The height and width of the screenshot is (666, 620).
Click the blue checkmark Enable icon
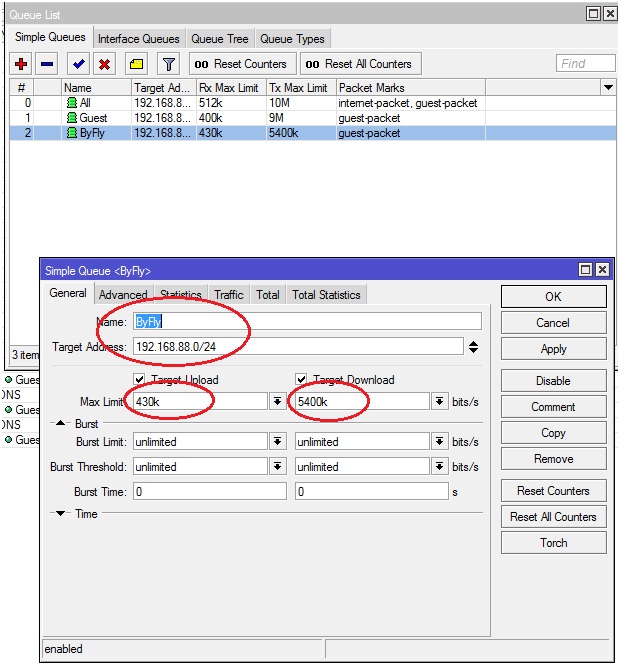point(79,64)
